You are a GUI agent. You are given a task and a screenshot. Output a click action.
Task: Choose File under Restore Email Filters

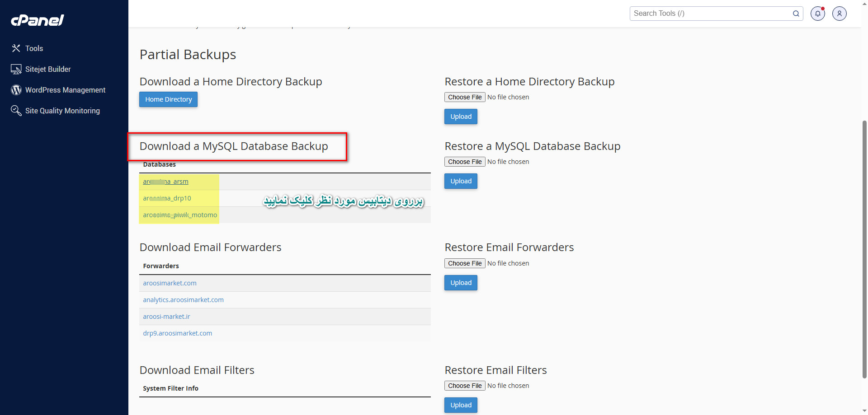pos(464,385)
